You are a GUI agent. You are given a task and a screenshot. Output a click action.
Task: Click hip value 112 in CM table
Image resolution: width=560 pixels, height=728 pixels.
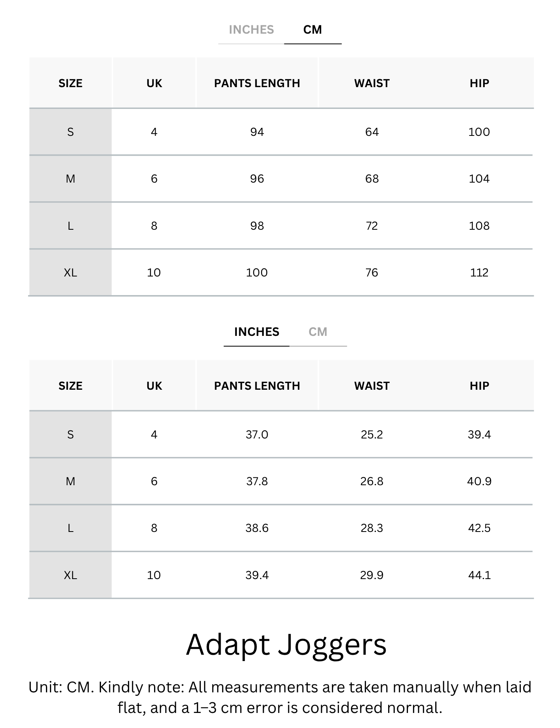coord(479,273)
